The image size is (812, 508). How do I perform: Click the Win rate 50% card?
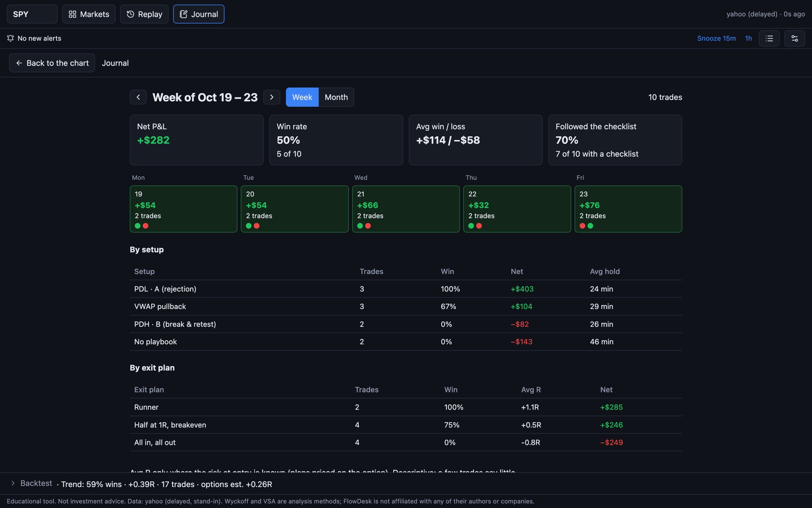pyautogui.click(x=336, y=140)
